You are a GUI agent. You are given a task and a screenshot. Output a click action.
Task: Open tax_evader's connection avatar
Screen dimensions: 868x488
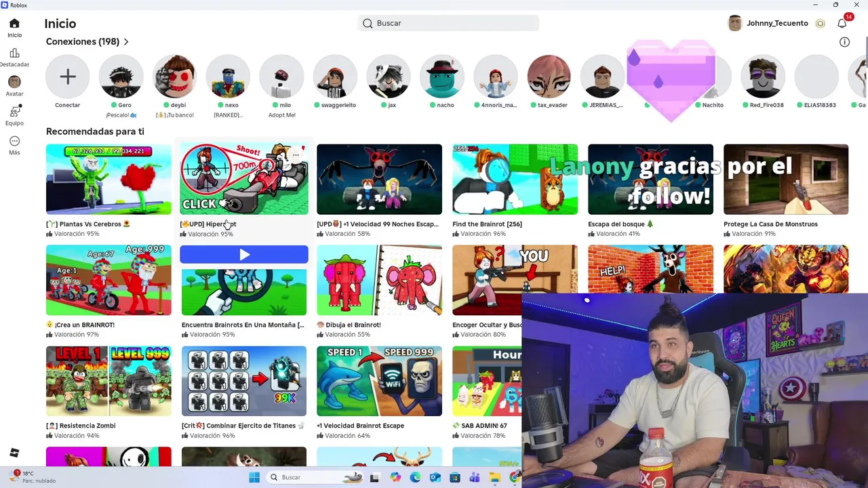(549, 77)
